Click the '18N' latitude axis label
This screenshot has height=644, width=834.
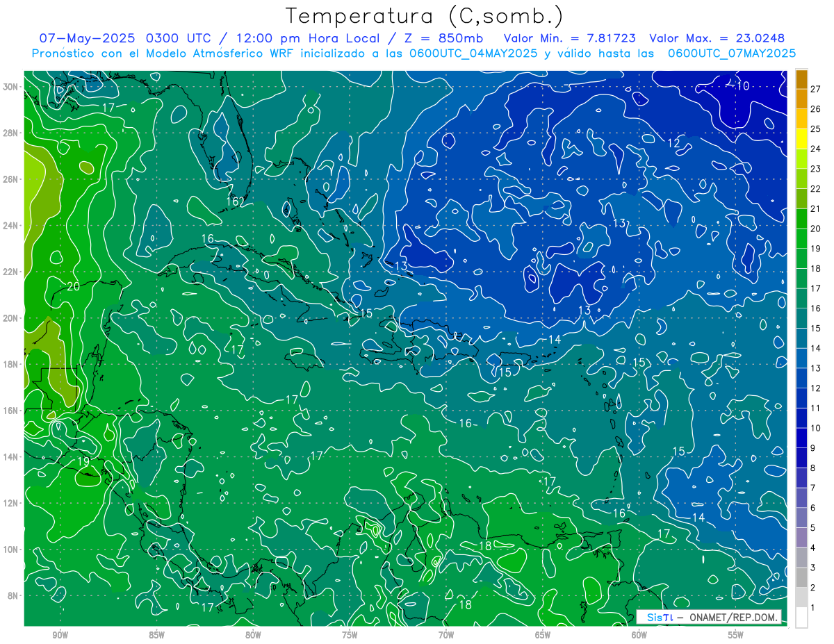point(10,364)
